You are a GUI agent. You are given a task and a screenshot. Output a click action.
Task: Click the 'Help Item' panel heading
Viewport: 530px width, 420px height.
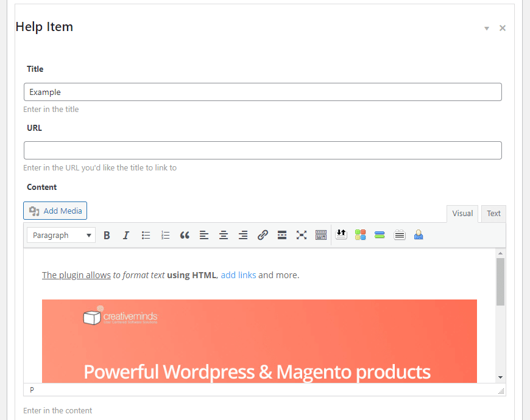(x=44, y=27)
